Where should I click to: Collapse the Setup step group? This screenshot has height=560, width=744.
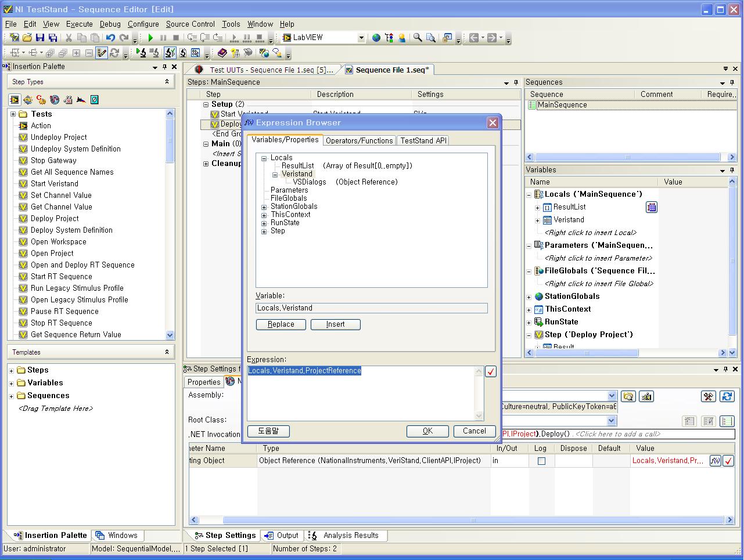(x=206, y=104)
